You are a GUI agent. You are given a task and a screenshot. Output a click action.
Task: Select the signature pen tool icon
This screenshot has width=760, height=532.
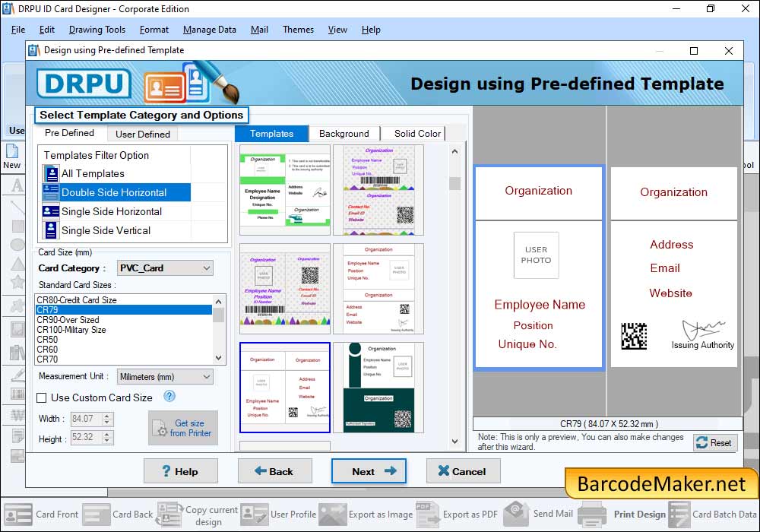pyautogui.click(x=17, y=375)
